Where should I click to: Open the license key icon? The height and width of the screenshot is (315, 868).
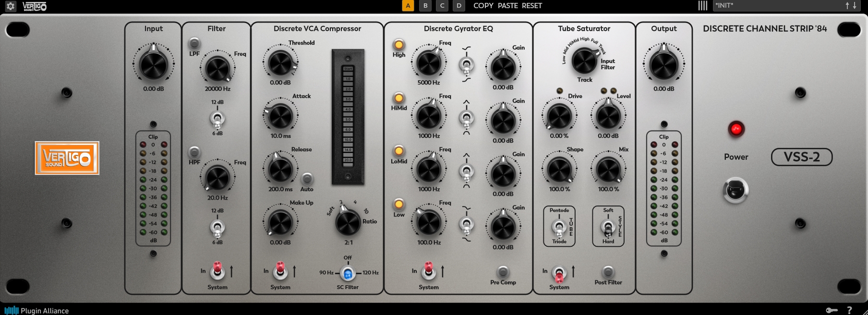click(832, 310)
